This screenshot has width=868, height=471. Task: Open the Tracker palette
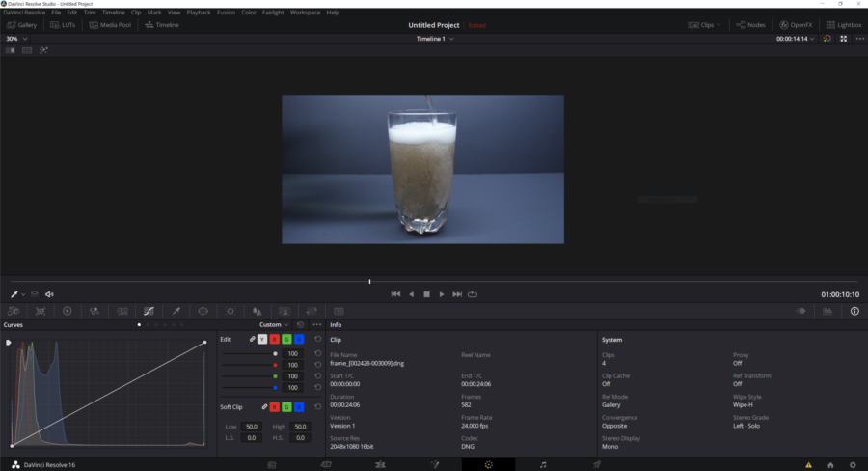click(230, 312)
